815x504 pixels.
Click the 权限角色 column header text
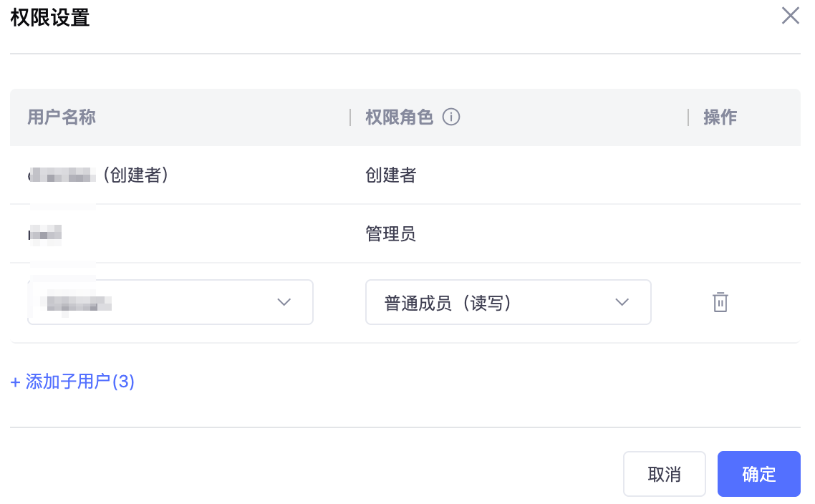[399, 117]
